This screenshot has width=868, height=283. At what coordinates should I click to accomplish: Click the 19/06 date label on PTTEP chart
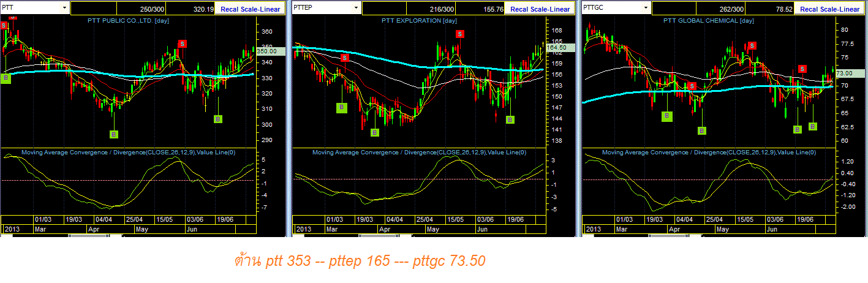coord(515,219)
